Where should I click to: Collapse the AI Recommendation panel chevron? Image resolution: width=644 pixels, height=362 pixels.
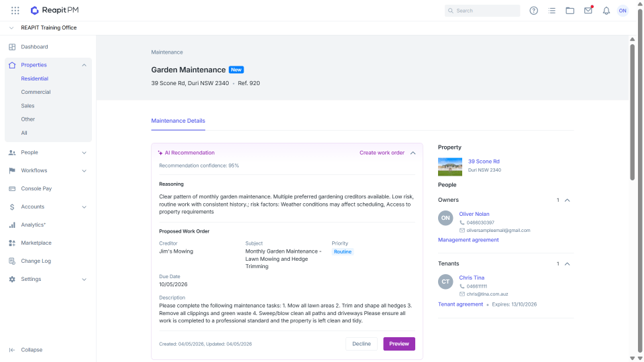(x=413, y=153)
